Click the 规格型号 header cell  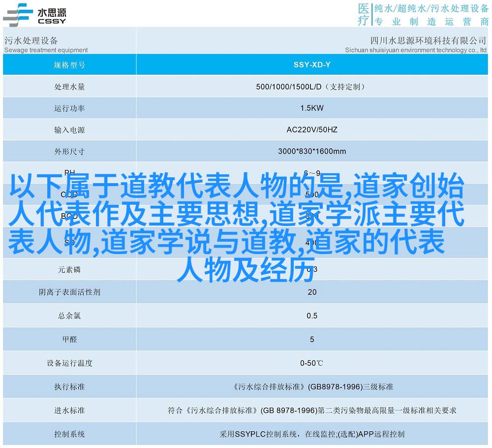pyautogui.click(x=69, y=65)
